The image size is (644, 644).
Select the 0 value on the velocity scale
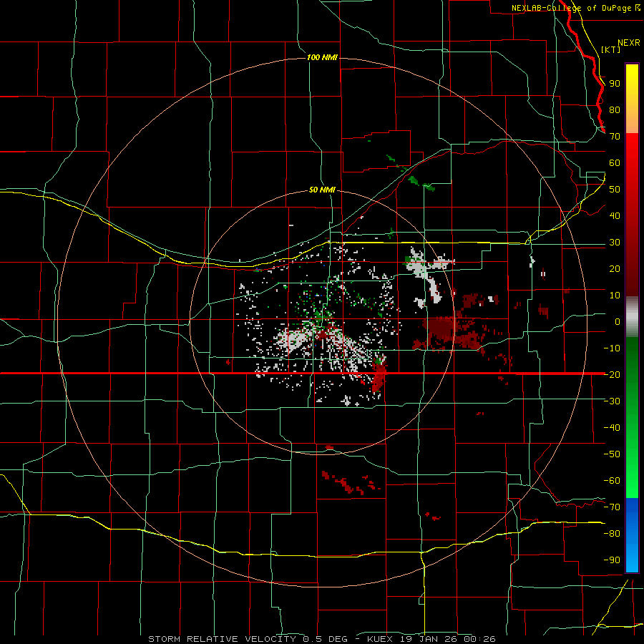[618, 321]
